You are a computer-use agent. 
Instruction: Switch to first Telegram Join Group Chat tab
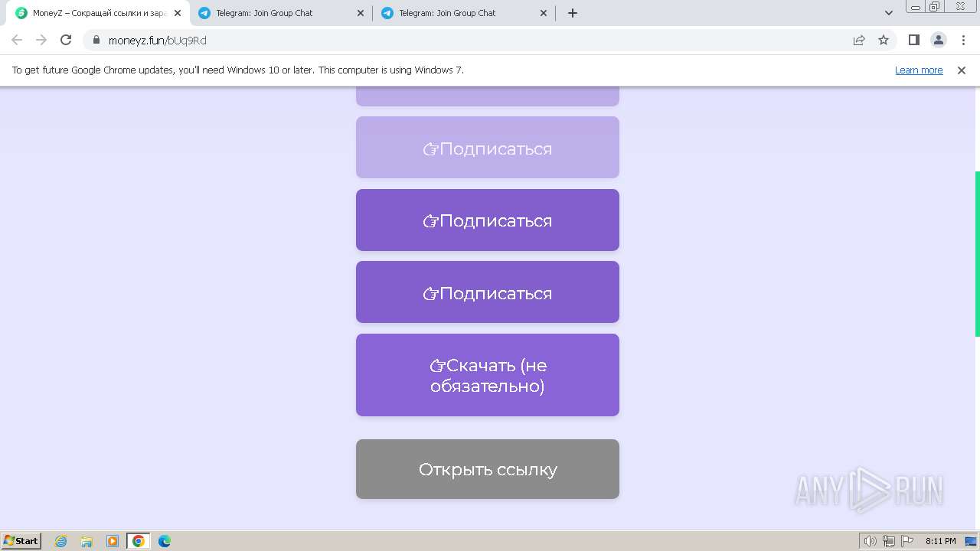(x=280, y=13)
